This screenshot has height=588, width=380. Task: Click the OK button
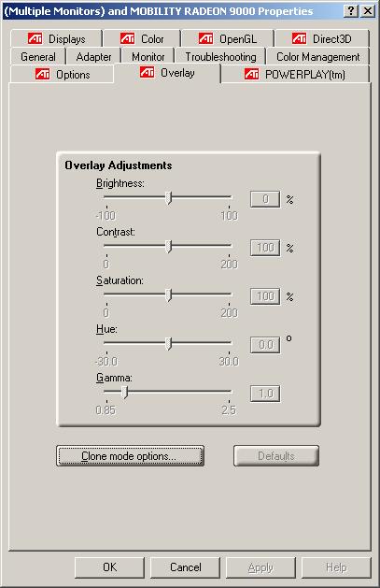[109, 567]
